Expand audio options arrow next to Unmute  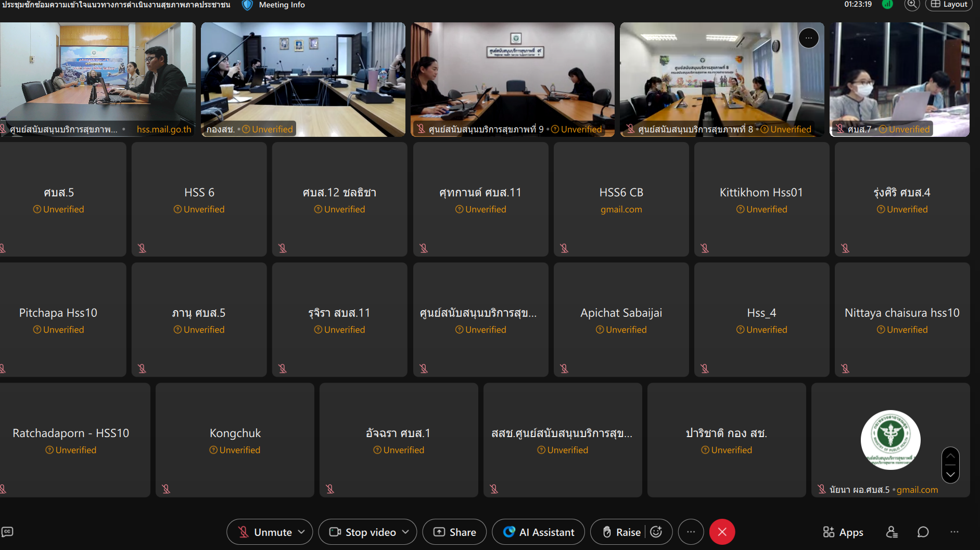click(301, 532)
